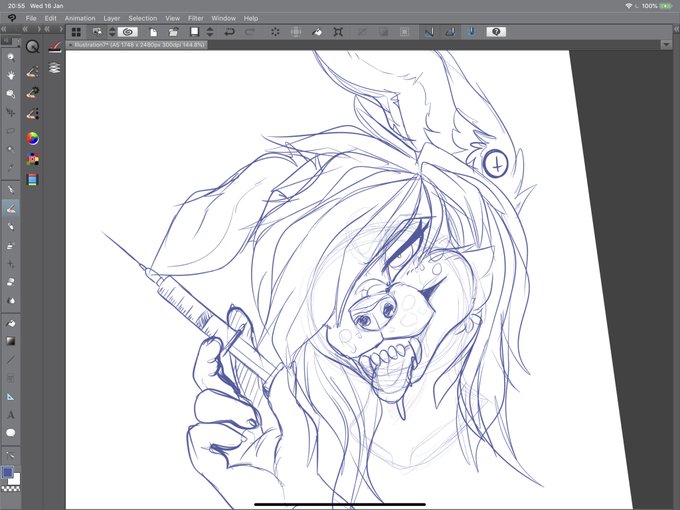Select the Operation object tool
Screen dimensions: 680x510
(x=11, y=94)
